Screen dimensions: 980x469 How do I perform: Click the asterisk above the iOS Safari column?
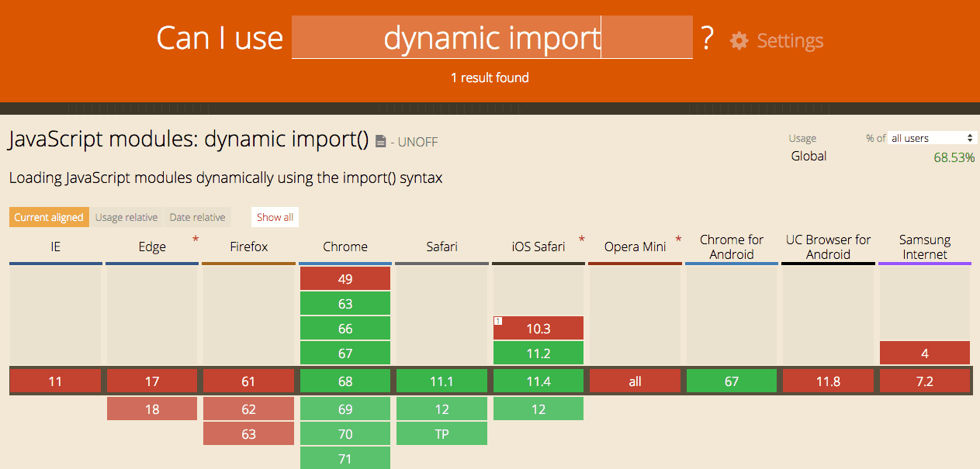click(581, 236)
